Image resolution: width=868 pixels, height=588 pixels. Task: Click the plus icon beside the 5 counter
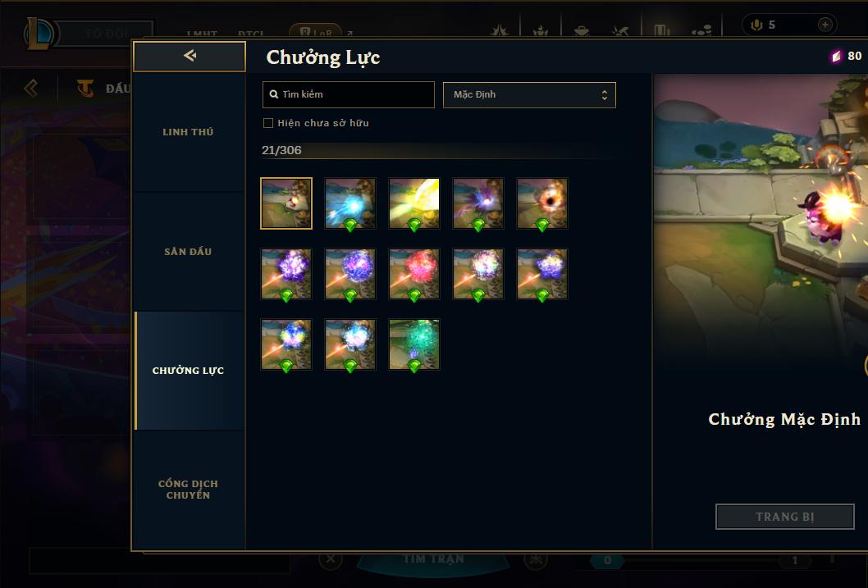(x=825, y=25)
